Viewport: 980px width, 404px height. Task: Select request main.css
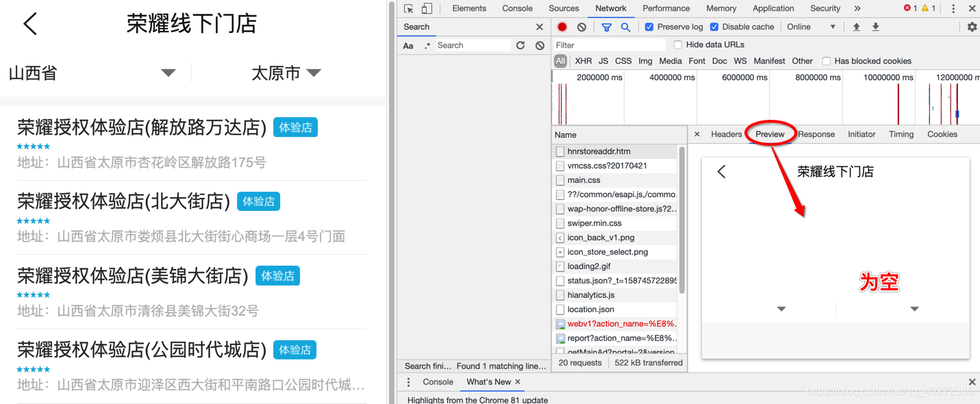pyautogui.click(x=616, y=180)
